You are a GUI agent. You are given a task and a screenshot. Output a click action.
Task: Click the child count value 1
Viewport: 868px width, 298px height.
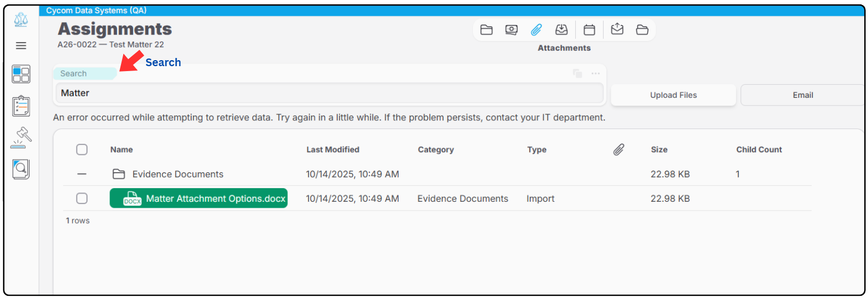click(x=738, y=174)
